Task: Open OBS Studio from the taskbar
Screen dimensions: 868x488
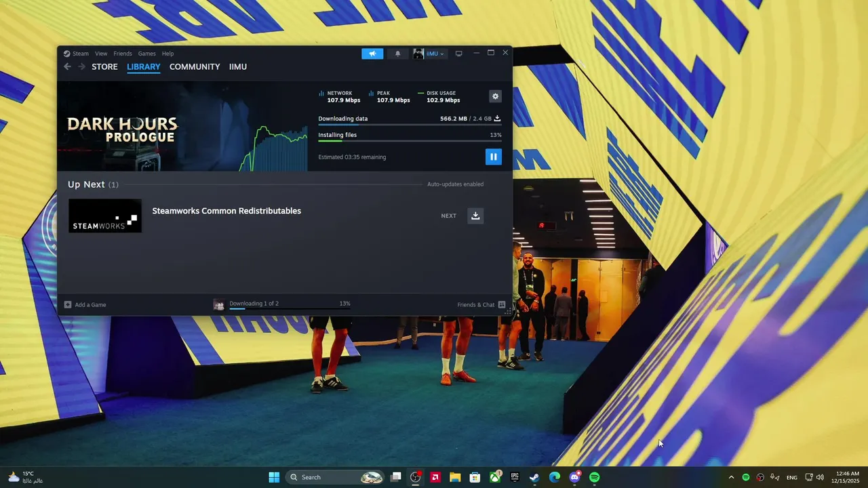Action: (416, 477)
